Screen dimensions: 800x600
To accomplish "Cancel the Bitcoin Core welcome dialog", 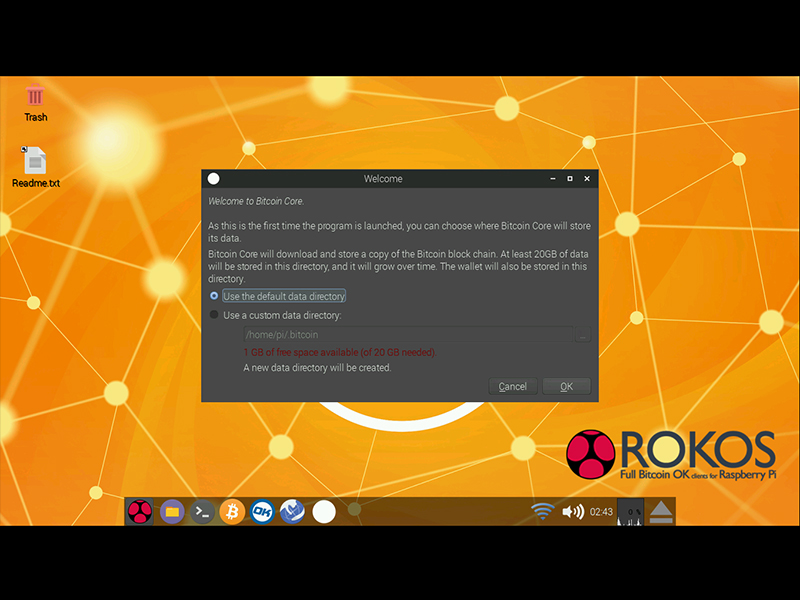I will click(x=513, y=387).
